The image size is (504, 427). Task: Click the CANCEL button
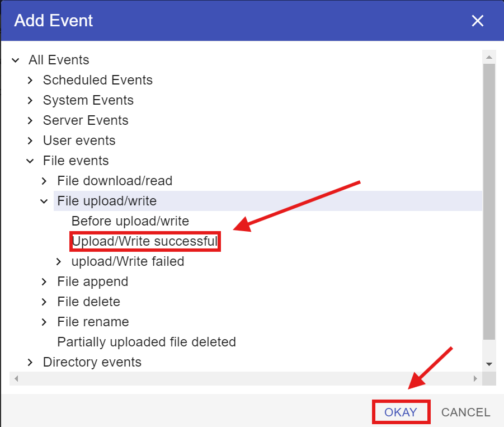465,412
